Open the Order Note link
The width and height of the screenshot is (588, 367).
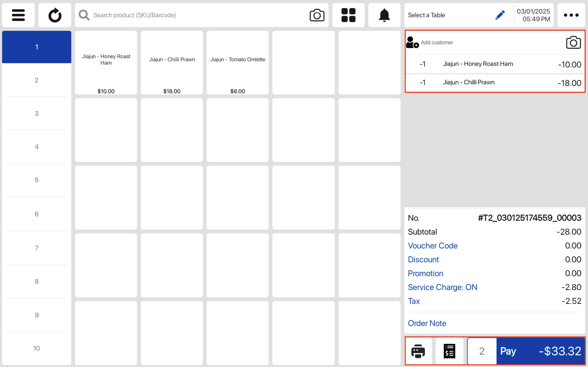point(427,323)
